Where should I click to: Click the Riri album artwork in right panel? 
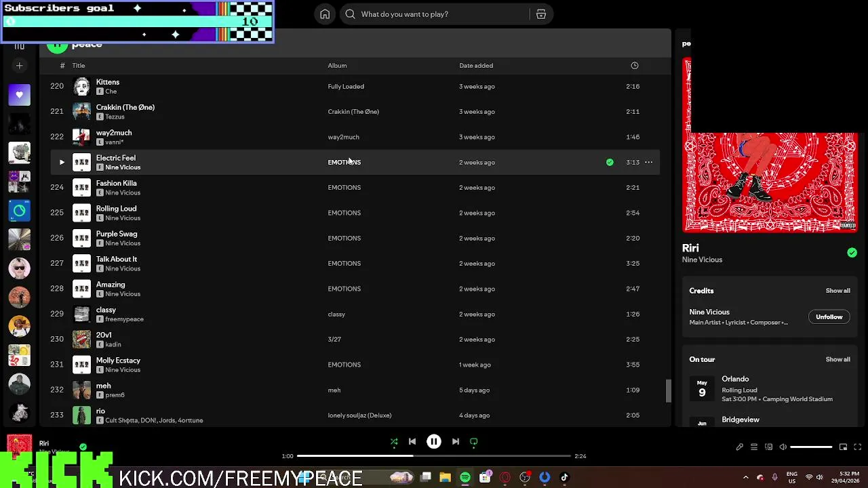pyautogui.click(x=770, y=182)
